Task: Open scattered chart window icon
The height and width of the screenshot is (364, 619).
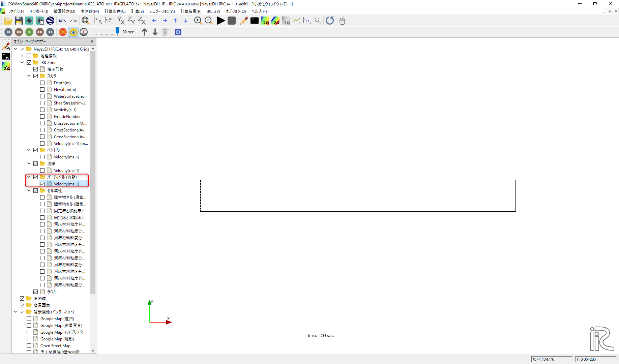Action: pos(307,21)
